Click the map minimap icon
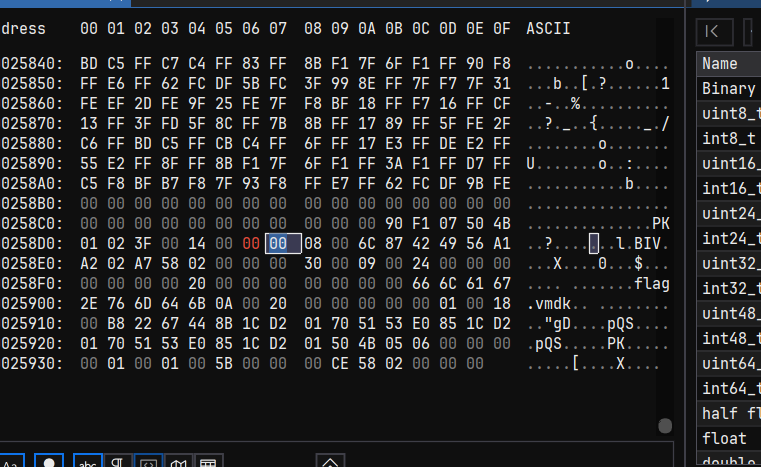 [x=179, y=461]
